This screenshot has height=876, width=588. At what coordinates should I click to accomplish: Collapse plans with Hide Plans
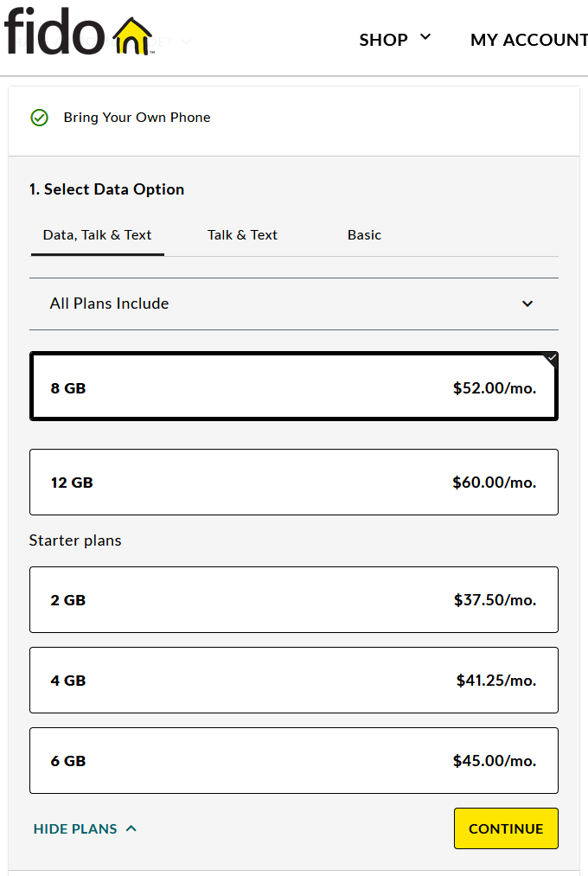(75, 828)
